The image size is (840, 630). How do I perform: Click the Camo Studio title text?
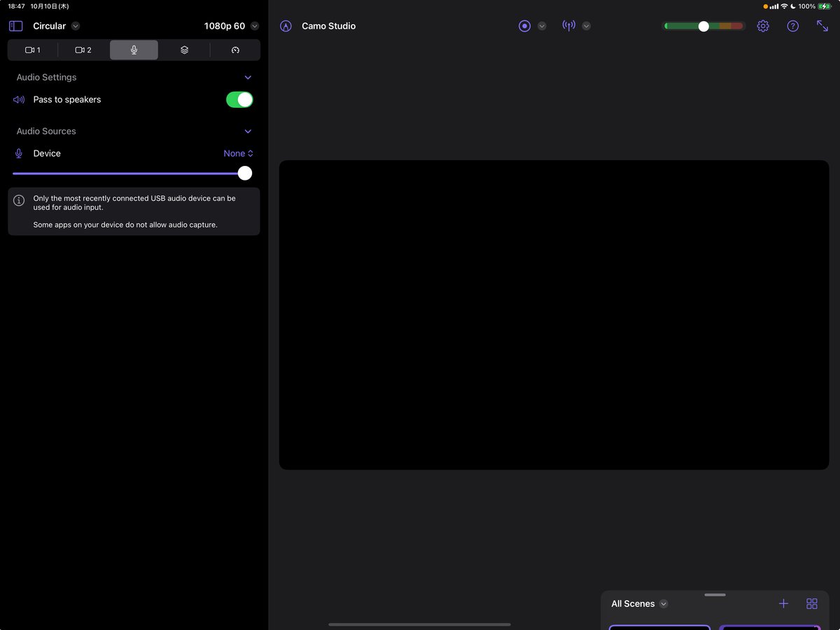point(328,26)
